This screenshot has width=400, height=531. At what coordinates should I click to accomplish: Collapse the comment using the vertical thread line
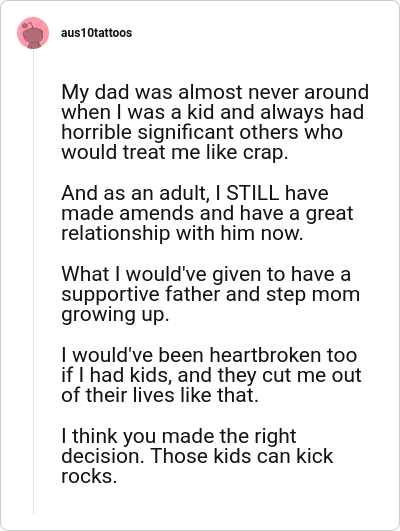pos(33,281)
